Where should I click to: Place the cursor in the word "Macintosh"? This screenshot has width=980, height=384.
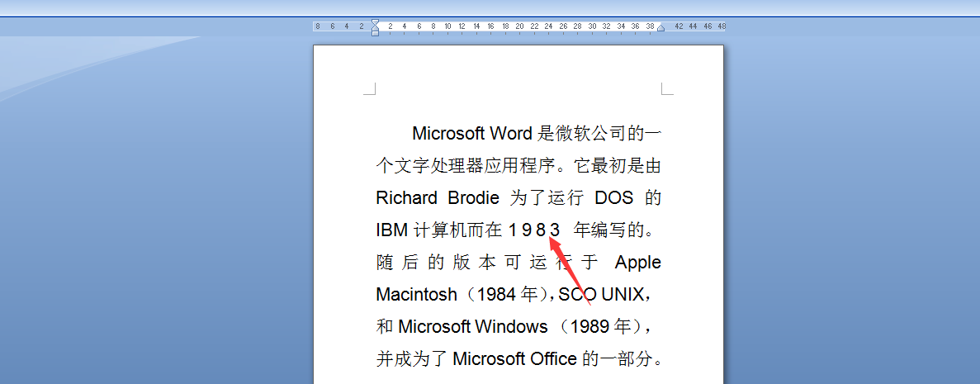[x=417, y=295]
